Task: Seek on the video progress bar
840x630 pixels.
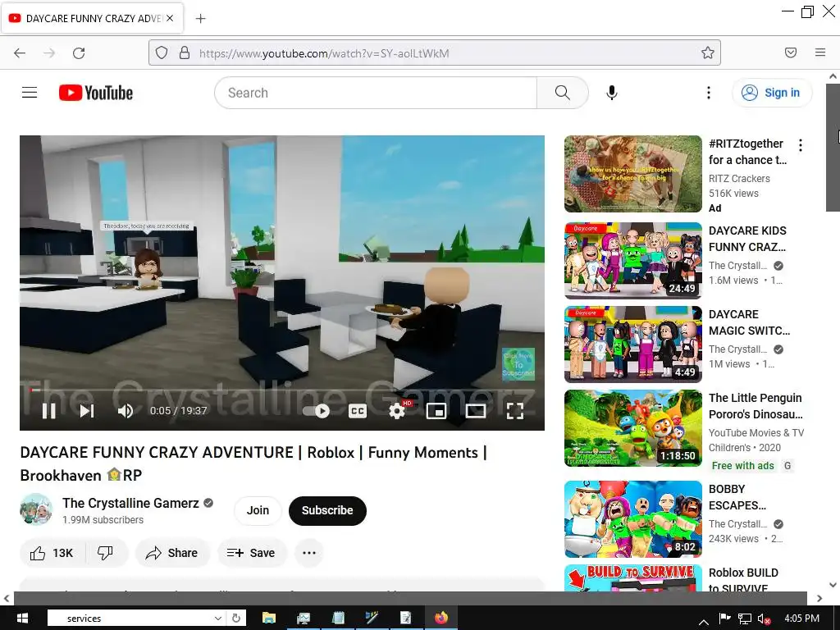Action: pos(282,390)
